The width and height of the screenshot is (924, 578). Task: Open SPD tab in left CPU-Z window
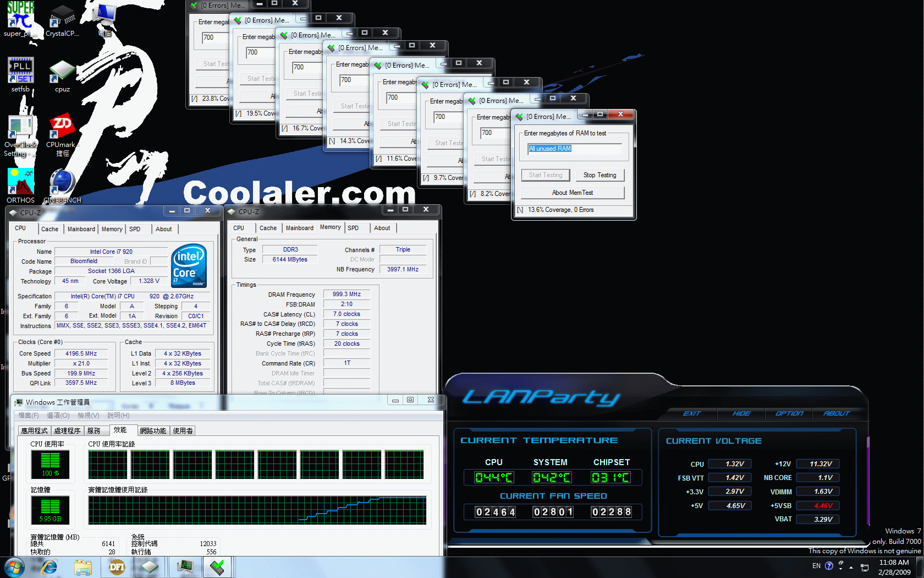(135, 229)
